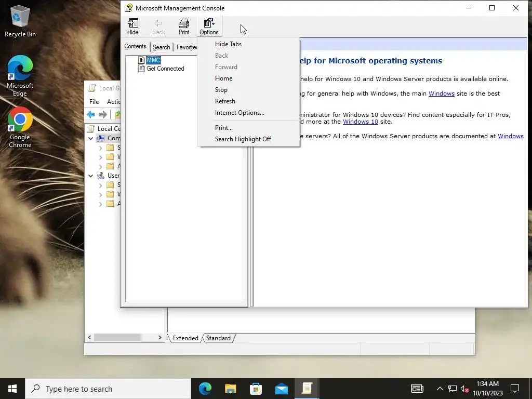This screenshot has height=399, width=532.
Task: Choose Home from Options menu
Action: (x=248, y=78)
